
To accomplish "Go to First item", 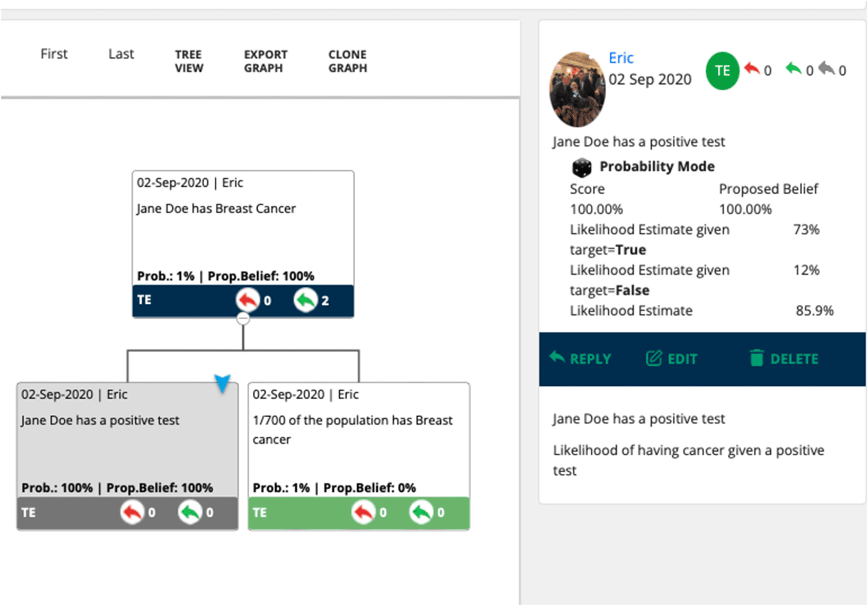I will 54,54.
